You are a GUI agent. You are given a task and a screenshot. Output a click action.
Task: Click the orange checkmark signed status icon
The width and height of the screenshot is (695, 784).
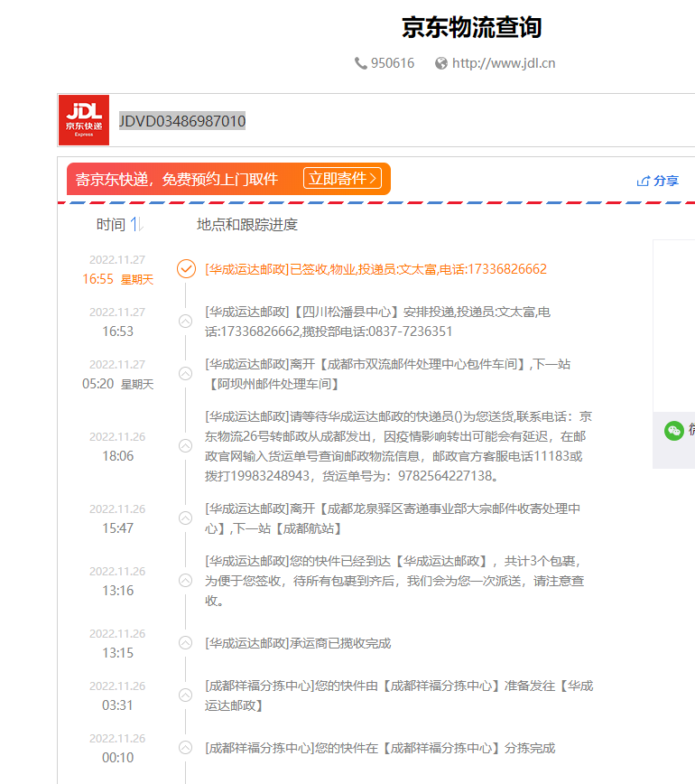coord(186,269)
